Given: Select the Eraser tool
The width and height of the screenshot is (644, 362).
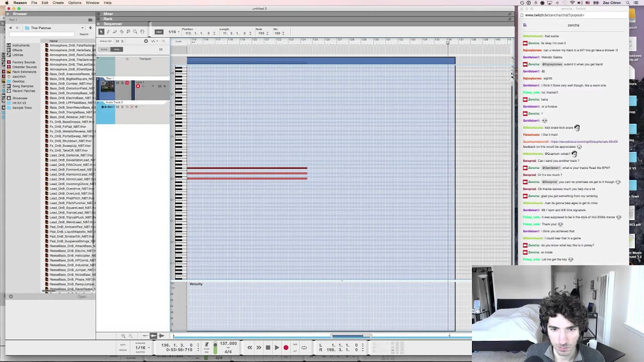Looking at the screenshot, I should pos(115,32).
